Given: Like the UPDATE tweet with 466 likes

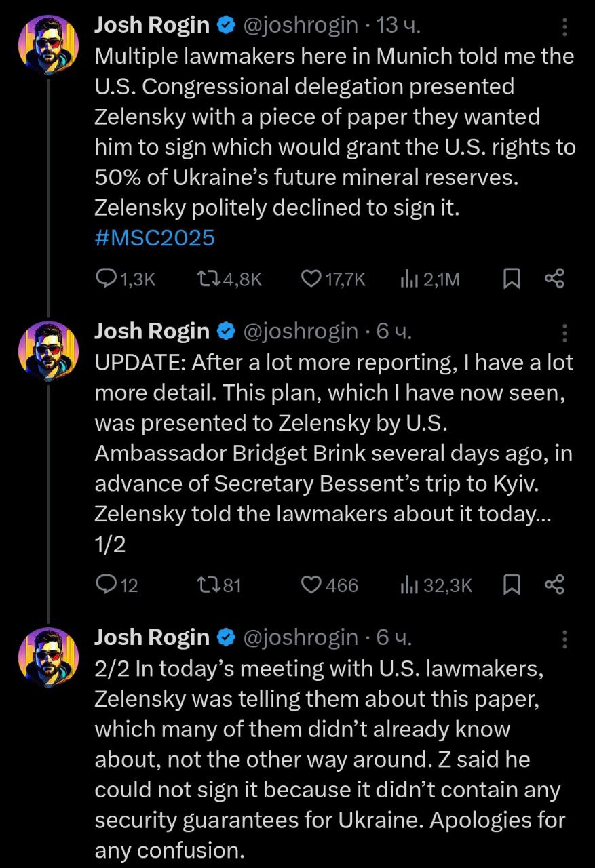Looking at the screenshot, I should (x=311, y=585).
